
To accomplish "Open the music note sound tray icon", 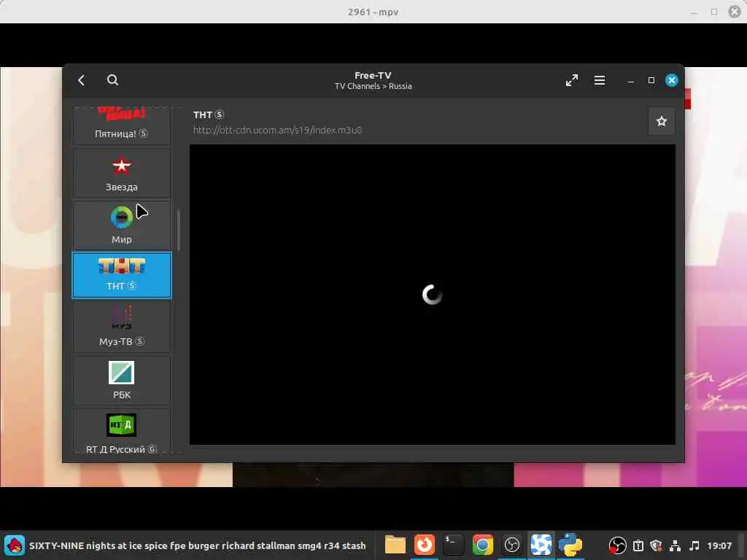I will 694,545.
